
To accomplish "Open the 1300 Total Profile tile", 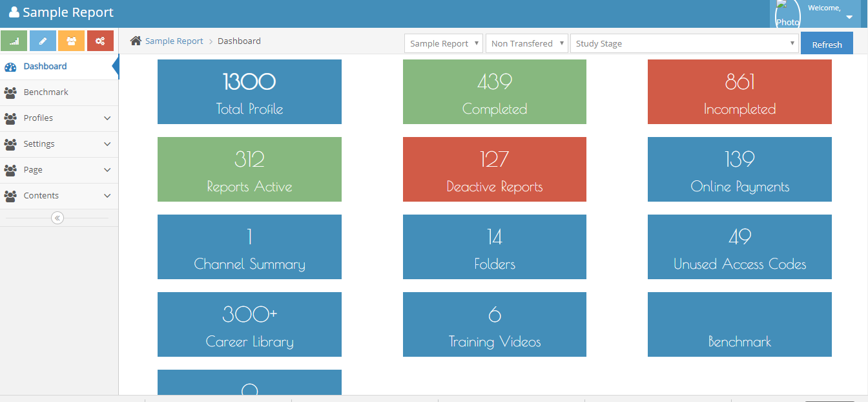I will click(249, 92).
